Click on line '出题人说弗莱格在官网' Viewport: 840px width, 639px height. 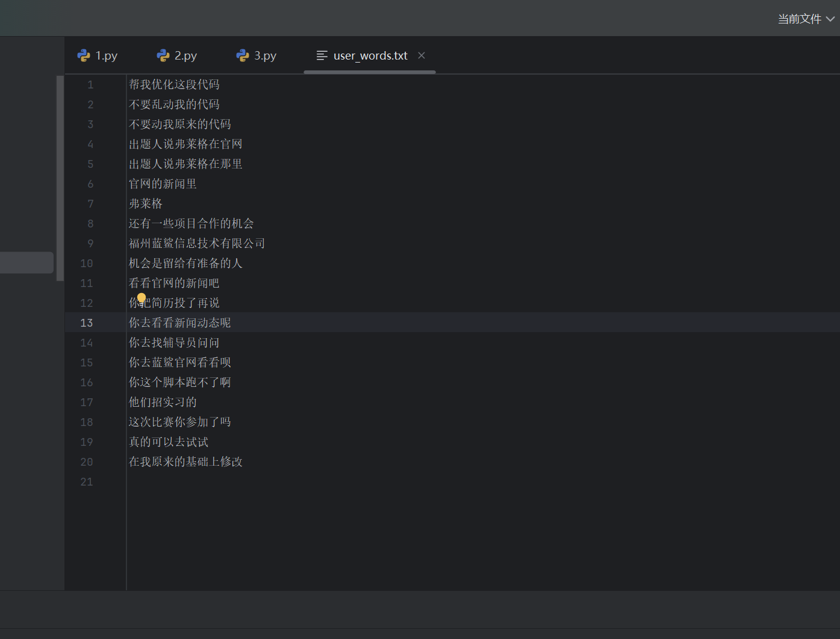[x=185, y=144]
